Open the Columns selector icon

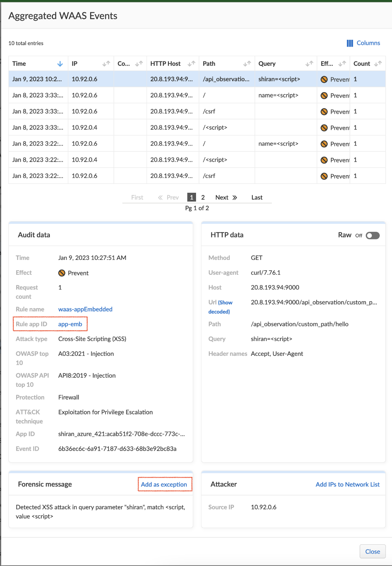point(350,43)
